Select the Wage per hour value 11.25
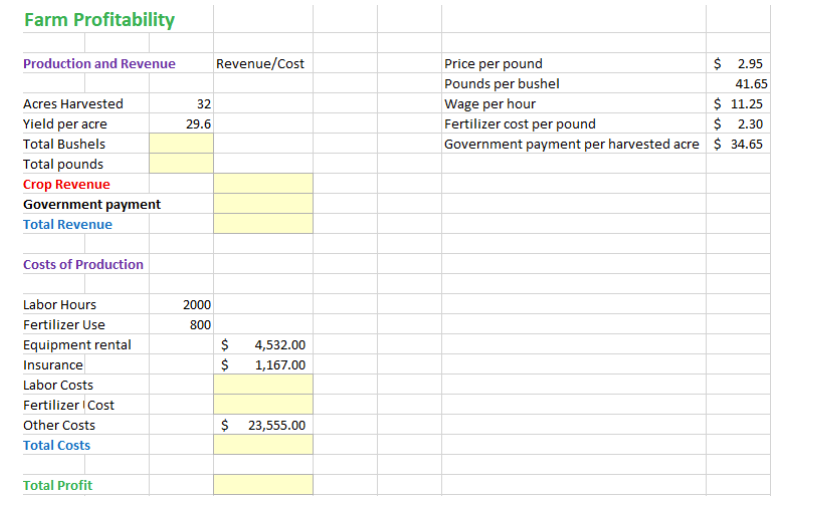 tap(738, 104)
